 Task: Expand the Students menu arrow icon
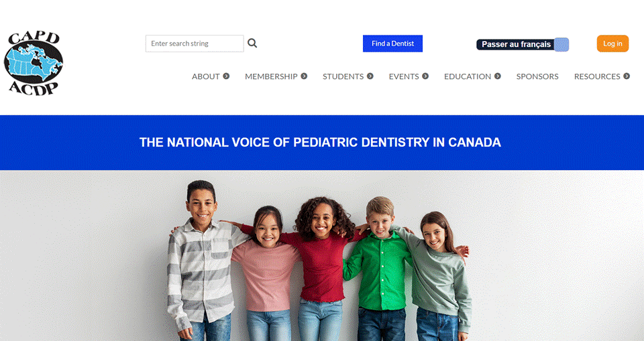pyautogui.click(x=370, y=76)
